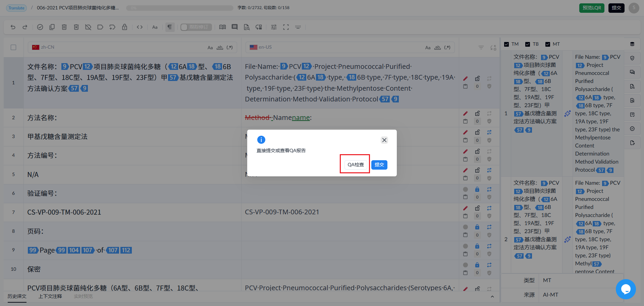Apply the first MT match sparkle icon

pyautogui.click(x=567, y=114)
